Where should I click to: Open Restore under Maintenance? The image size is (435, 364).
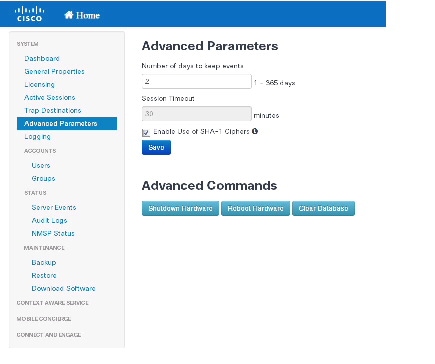click(x=44, y=275)
